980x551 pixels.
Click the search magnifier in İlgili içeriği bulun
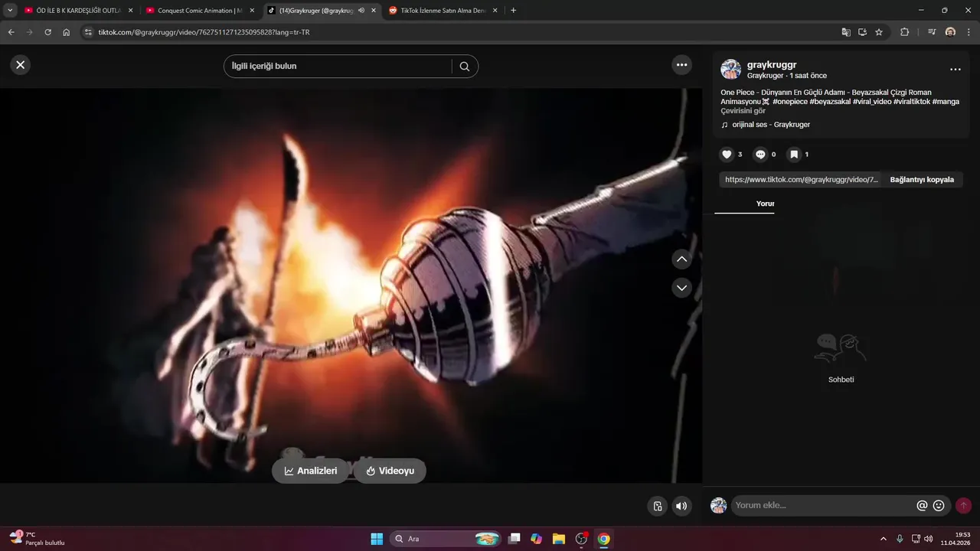[464, 67]
